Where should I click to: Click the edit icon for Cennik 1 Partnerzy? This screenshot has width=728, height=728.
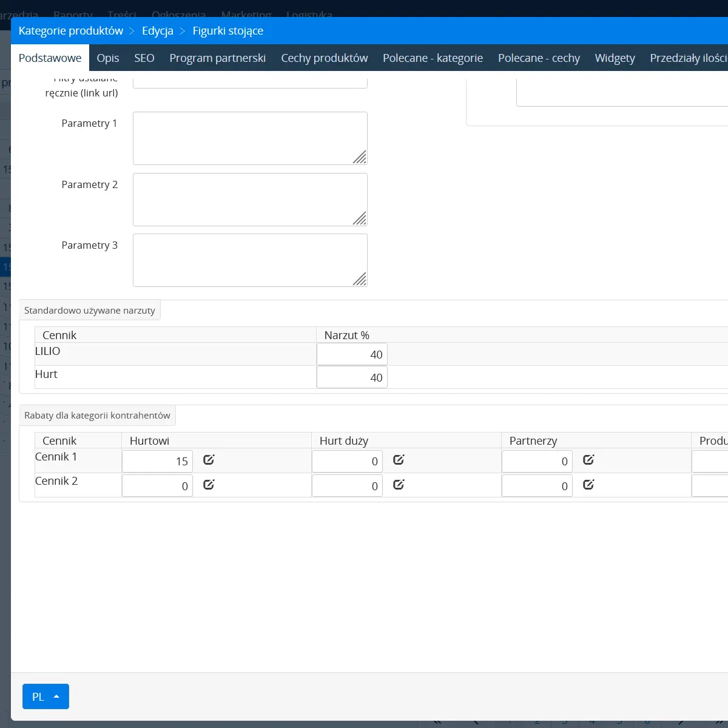588,460
